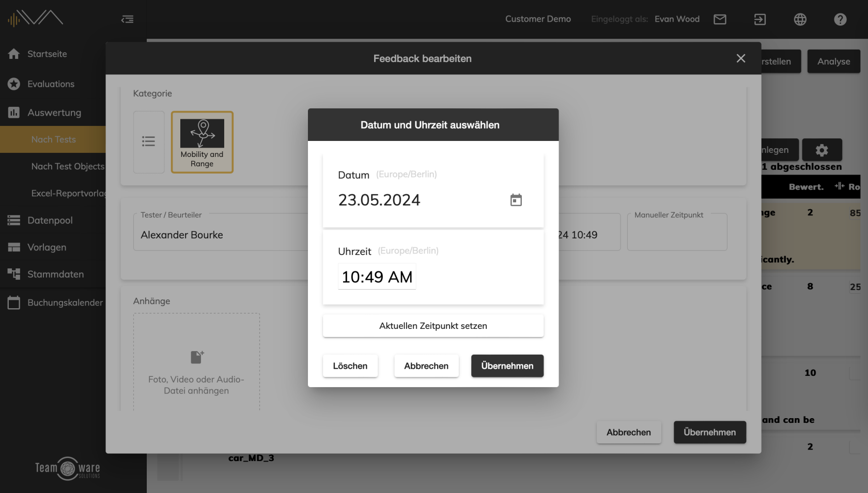Click Abbrechen in Feedback bearbeiten footer
The height and width of the screenshot is (493, 868).
(629, 433)
